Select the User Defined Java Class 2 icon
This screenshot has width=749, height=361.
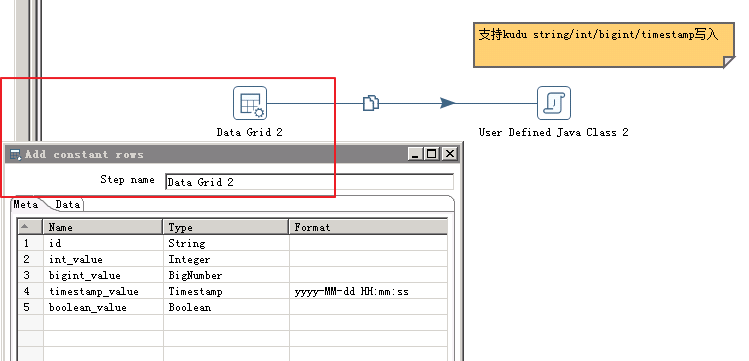[554, 103]
